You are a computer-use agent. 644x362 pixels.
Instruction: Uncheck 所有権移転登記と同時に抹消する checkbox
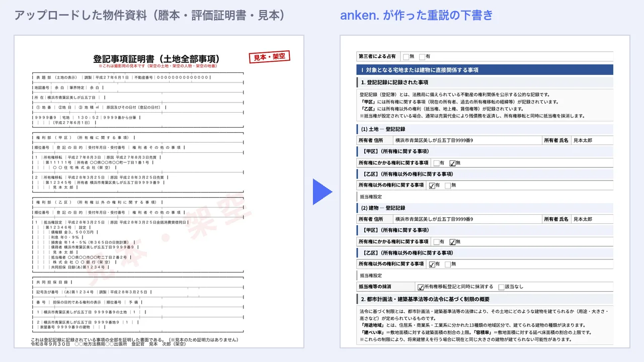click(421, 287)
